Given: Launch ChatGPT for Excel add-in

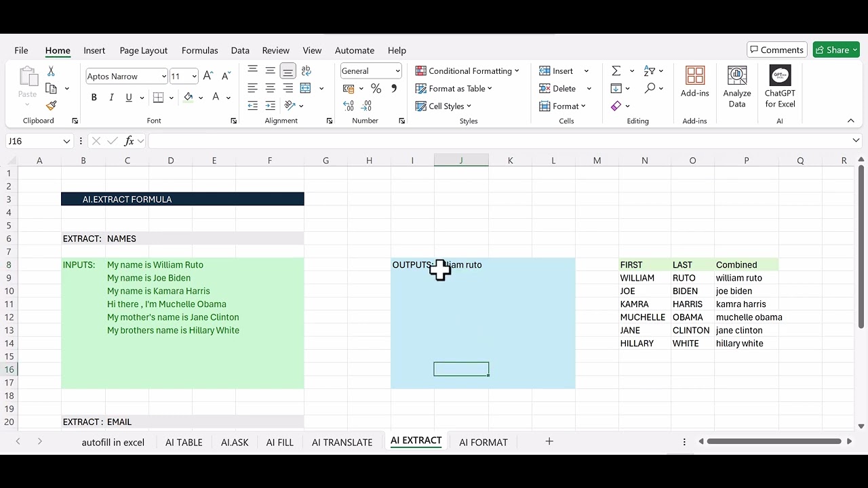Looking at the screenshot, I should (x=780, y=87).
